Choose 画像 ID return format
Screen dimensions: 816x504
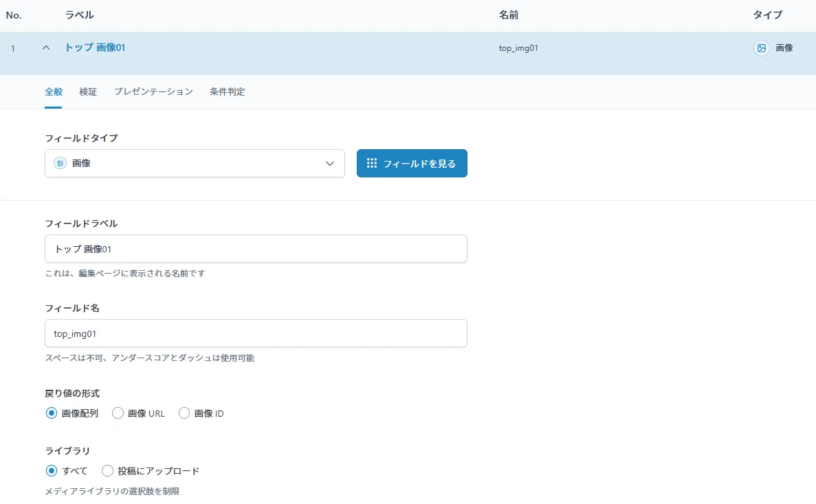[184, 413]
